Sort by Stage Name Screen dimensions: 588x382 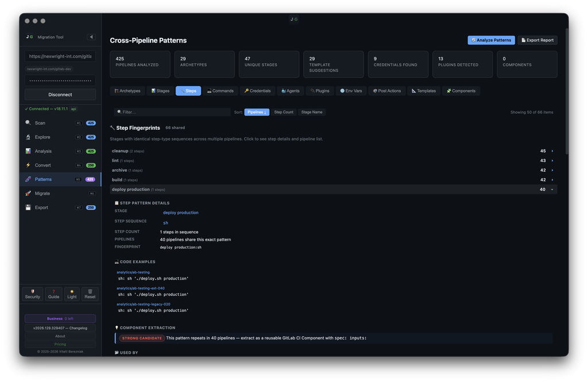click(x=312, y=112)
